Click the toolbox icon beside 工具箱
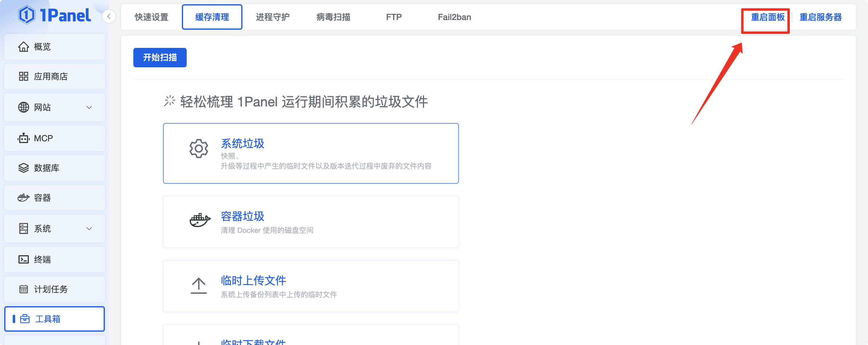868x345 pixels. [25, 319]
